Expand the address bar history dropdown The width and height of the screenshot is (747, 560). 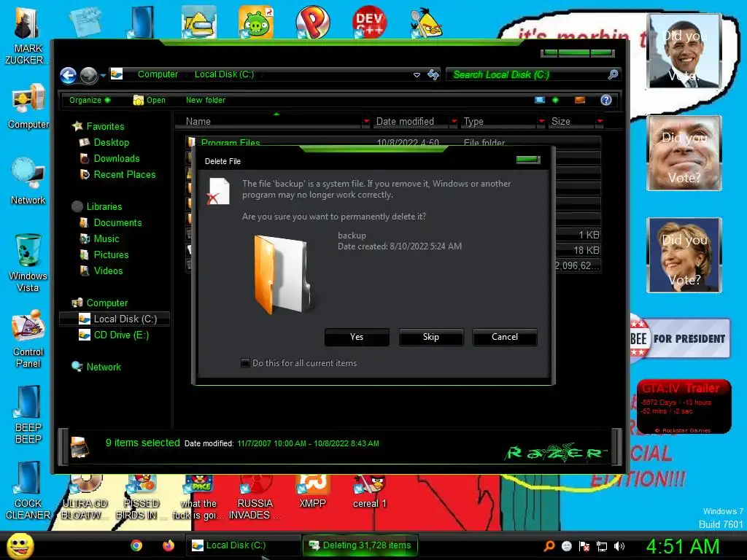pyautogui.click(x=417, y=75)
